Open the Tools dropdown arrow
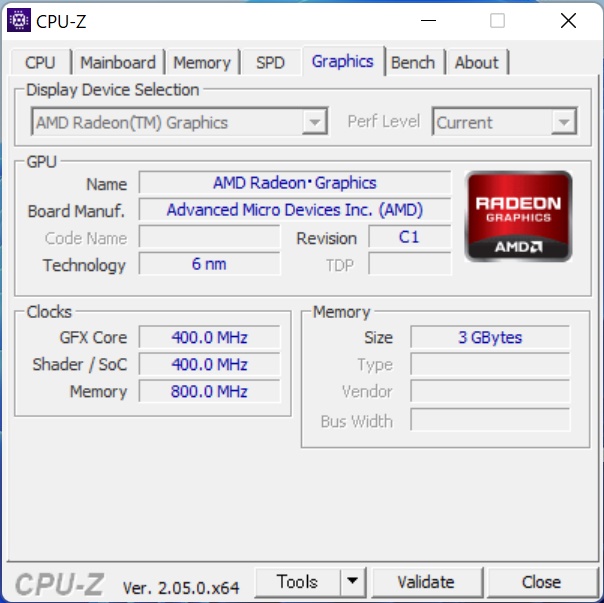The height and width of the screenshot is (603, 604). tap(352, 581)
